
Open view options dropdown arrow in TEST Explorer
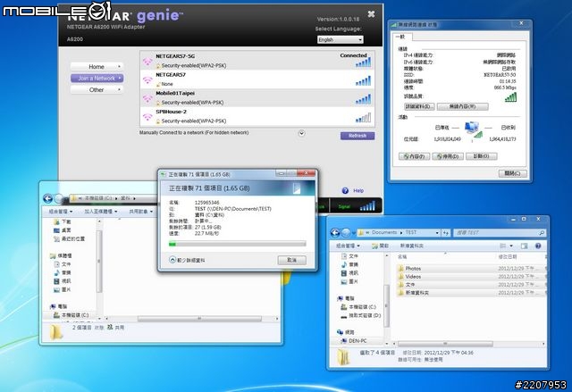[x=511, y=246]
